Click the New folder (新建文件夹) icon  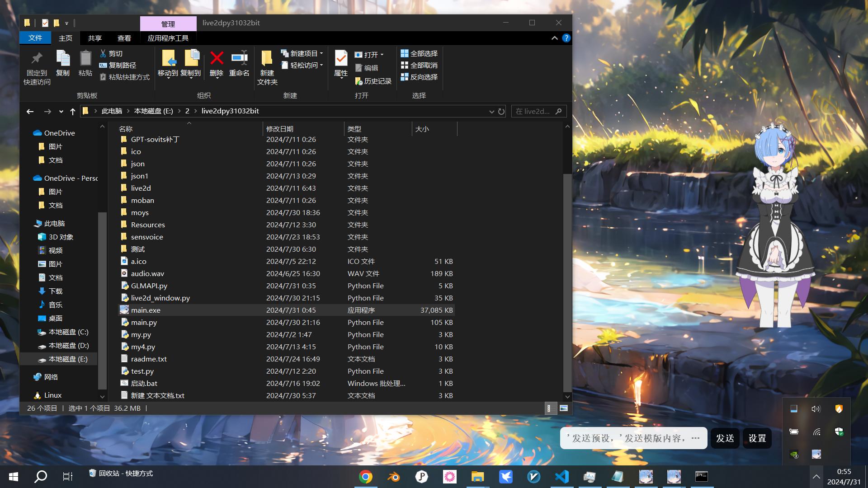point(267,58)
